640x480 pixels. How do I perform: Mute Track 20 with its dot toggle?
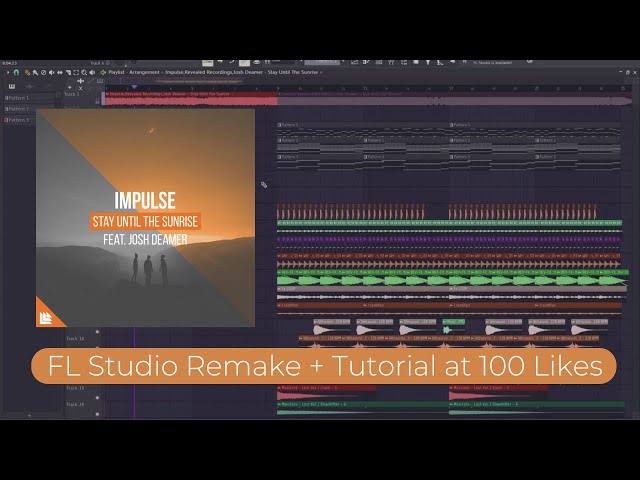click(97, 414)
